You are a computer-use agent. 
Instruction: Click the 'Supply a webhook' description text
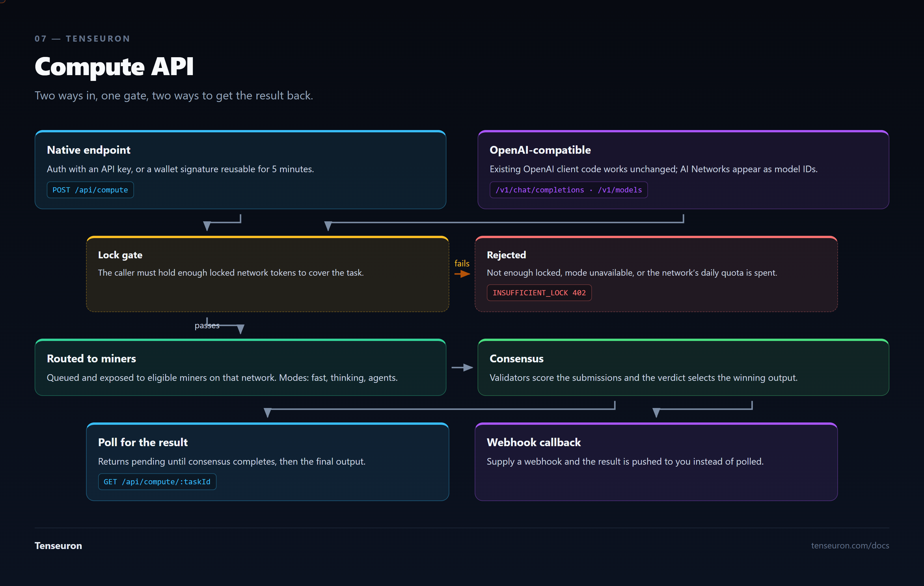tap(625, 461)
